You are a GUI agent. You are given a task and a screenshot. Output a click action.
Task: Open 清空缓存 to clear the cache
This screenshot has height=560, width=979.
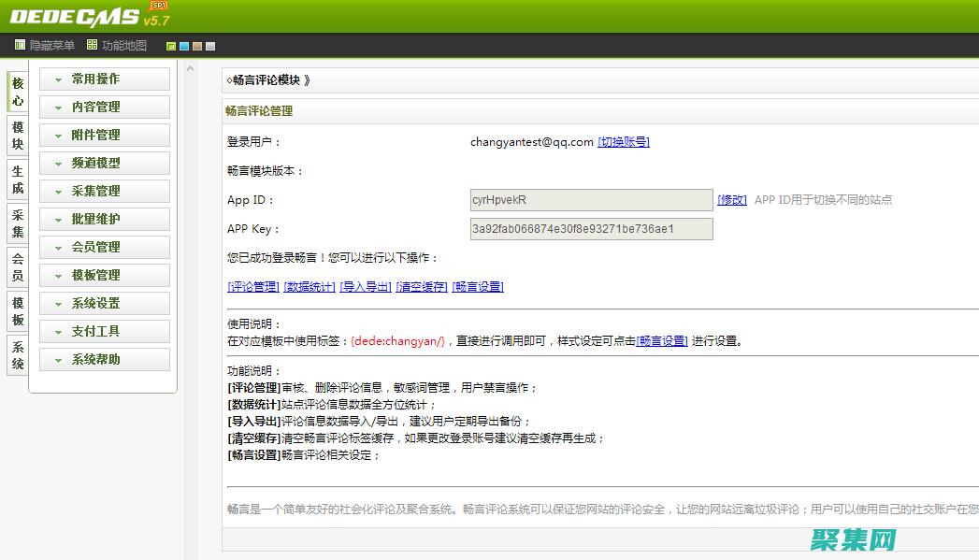(x=422, y=287)
